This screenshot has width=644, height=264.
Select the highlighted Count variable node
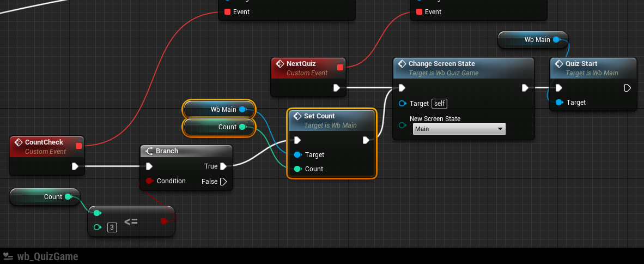219,127
